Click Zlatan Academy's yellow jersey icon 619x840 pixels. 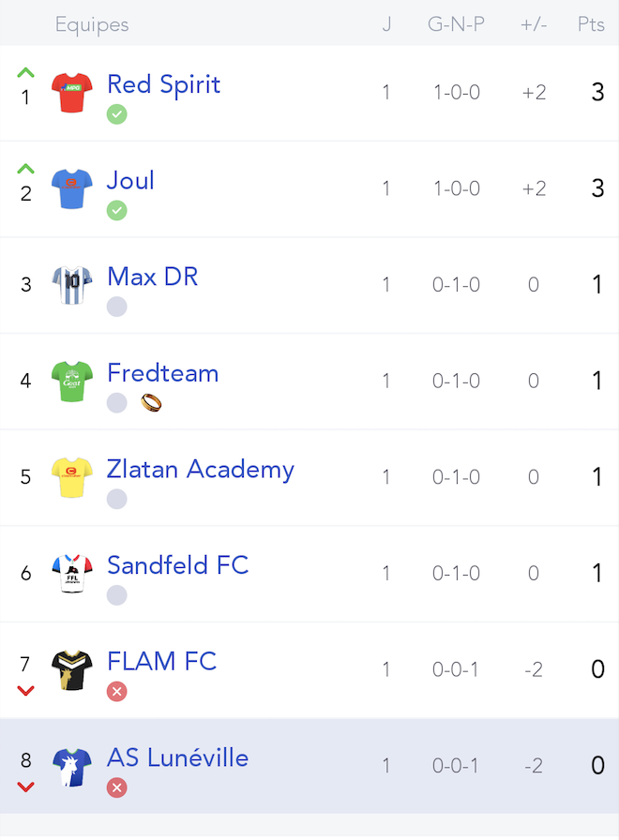pyautogui.click(x=72, y=477)
